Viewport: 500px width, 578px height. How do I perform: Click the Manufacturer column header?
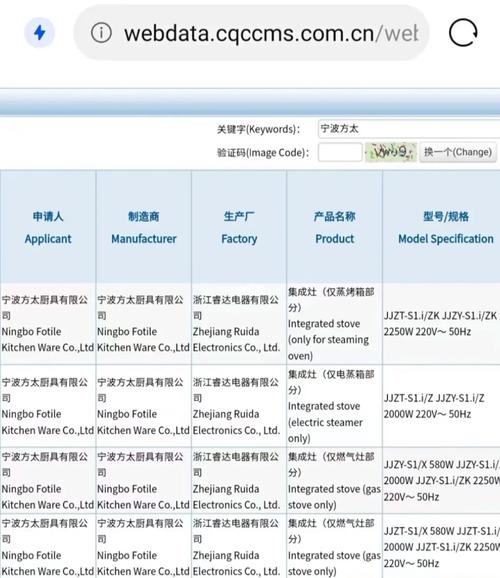(x=143, y=227)
